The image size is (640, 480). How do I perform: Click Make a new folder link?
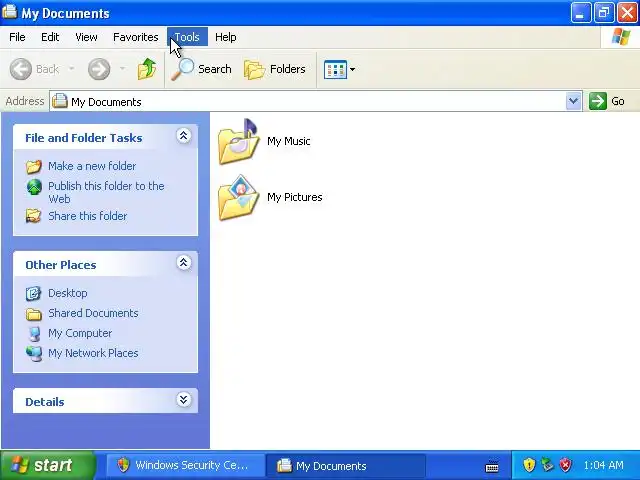[x=92, y=166]
